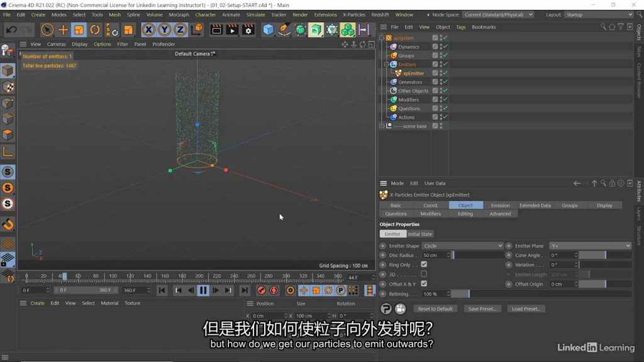Image resolution: width=644 pixels, height=362 pixels.
Task: Click the Record Active Objects button
Action: click(x=261, y=290)
